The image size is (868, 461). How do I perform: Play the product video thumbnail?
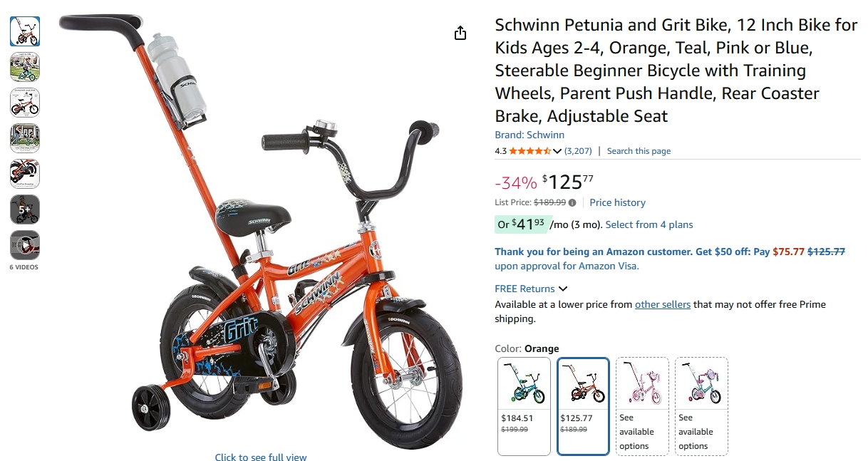tap(25, 245)
